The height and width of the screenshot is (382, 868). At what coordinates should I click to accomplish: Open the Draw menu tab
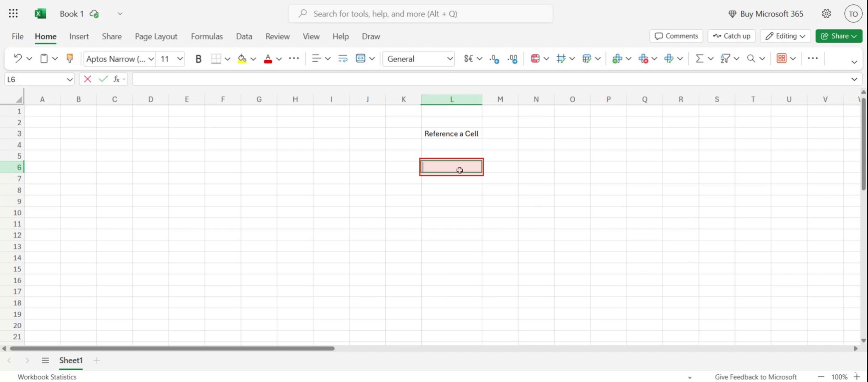(x=370, y=36)
